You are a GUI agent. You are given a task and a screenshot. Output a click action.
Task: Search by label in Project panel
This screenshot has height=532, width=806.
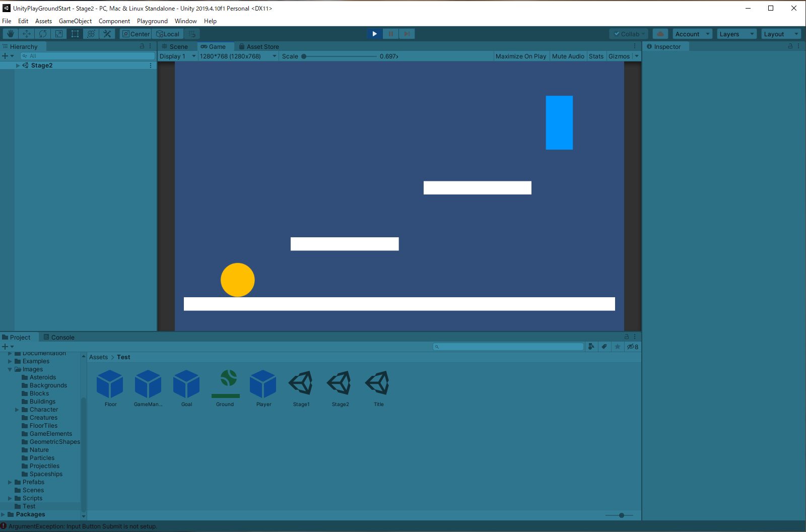pos(604,347)
